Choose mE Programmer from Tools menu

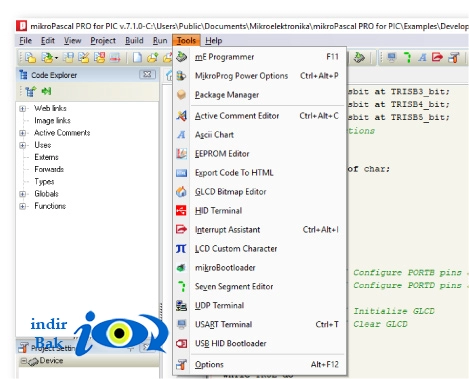point(260,57)
